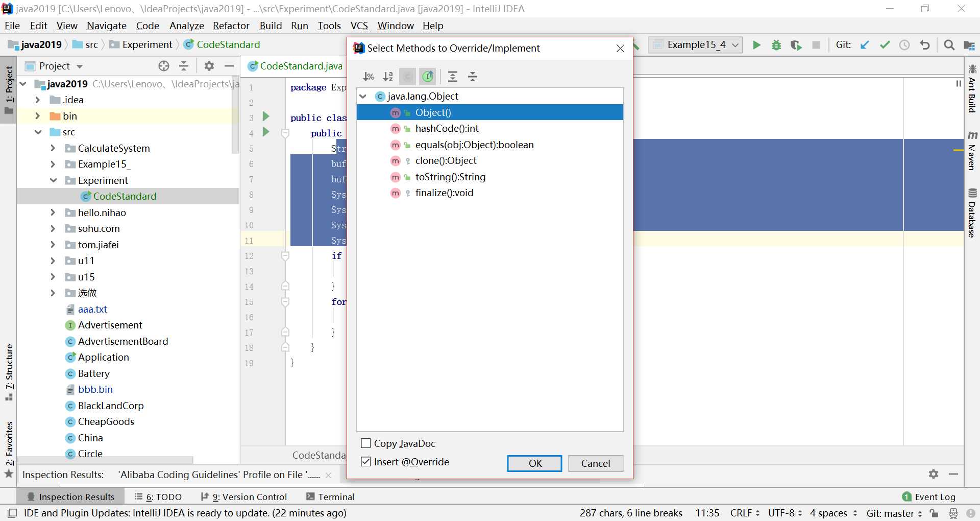Confirm the dialog with OK
The image size is (980, 521).
tap(534, 463)
